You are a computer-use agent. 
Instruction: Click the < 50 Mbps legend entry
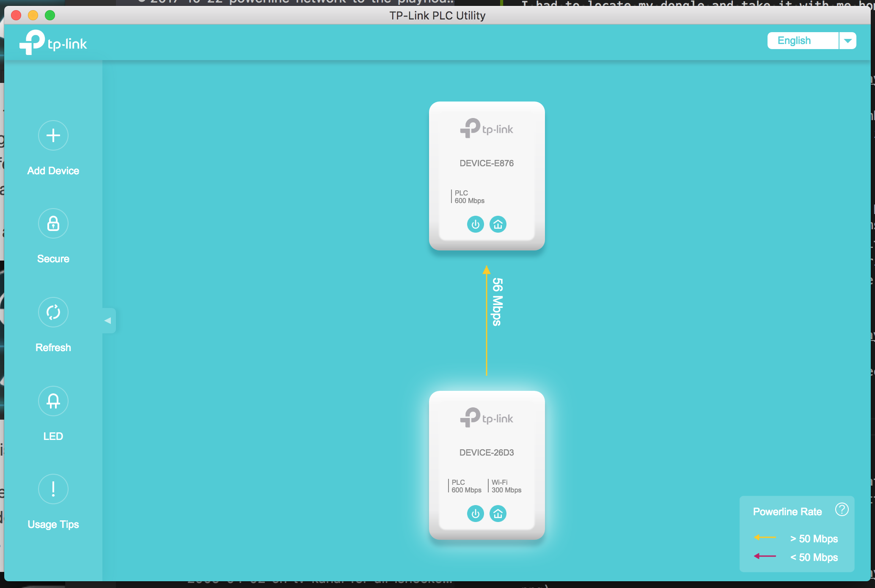[814, 558]
